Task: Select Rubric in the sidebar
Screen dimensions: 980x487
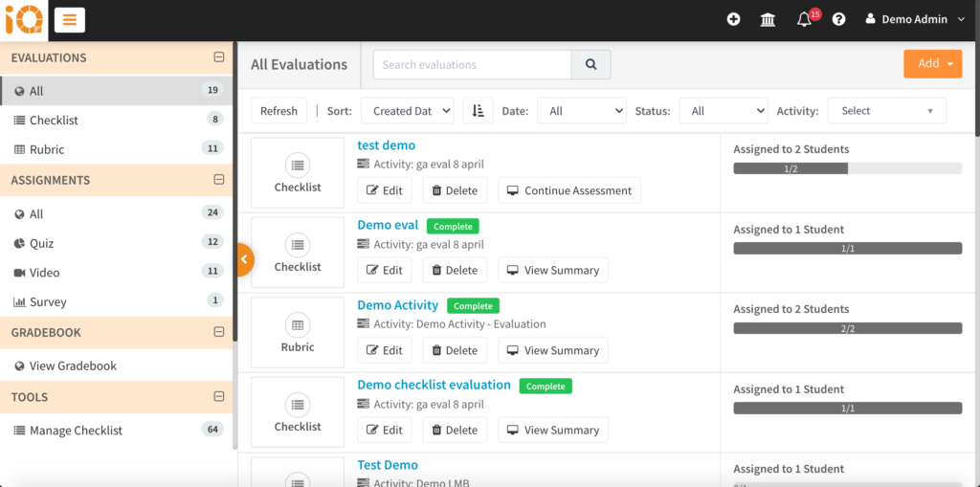Action: coord(47,149)
